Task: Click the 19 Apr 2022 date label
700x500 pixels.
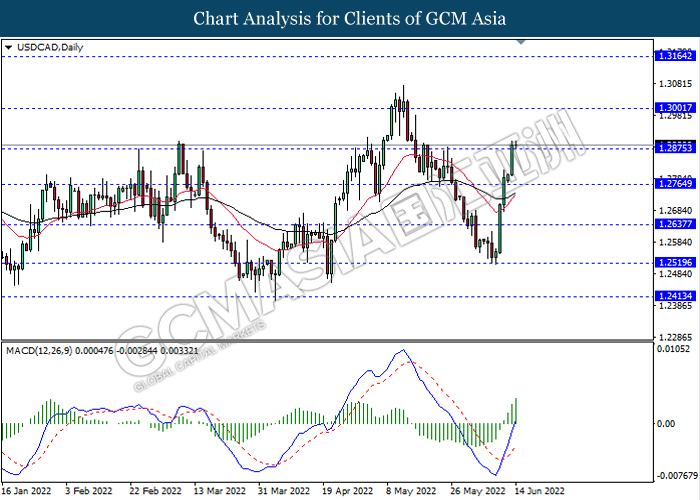Action: (x=348, y=491)
